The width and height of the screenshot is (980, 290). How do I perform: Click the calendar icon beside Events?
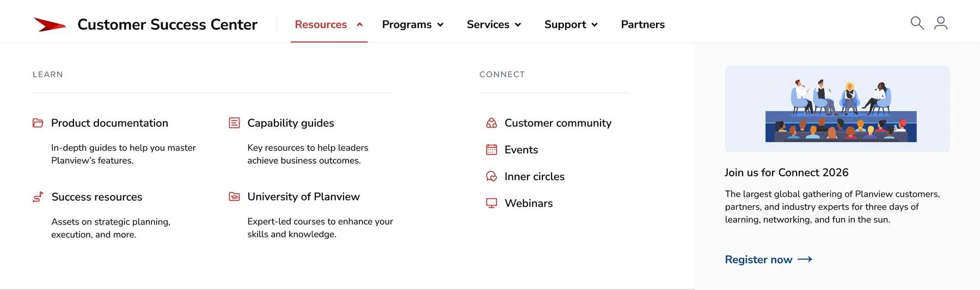coord(492,150)
